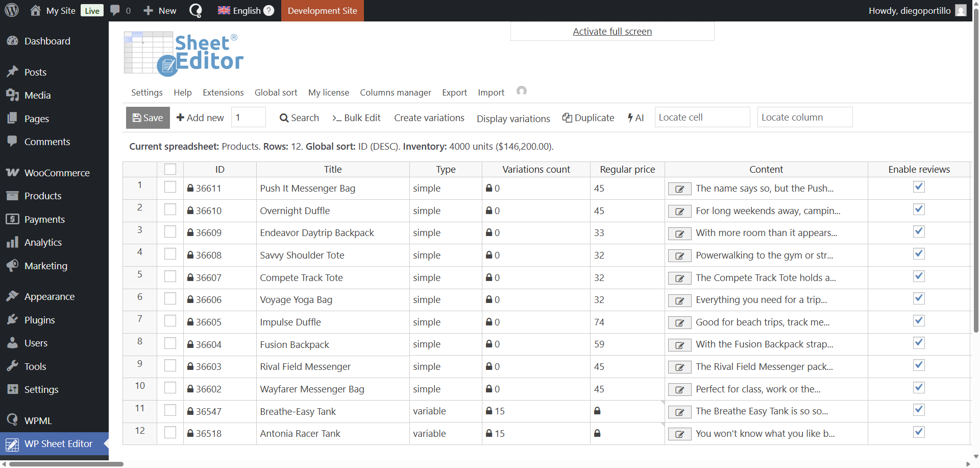Uncheck Enable reviews for Fusion Backpack

coord(919,343)
